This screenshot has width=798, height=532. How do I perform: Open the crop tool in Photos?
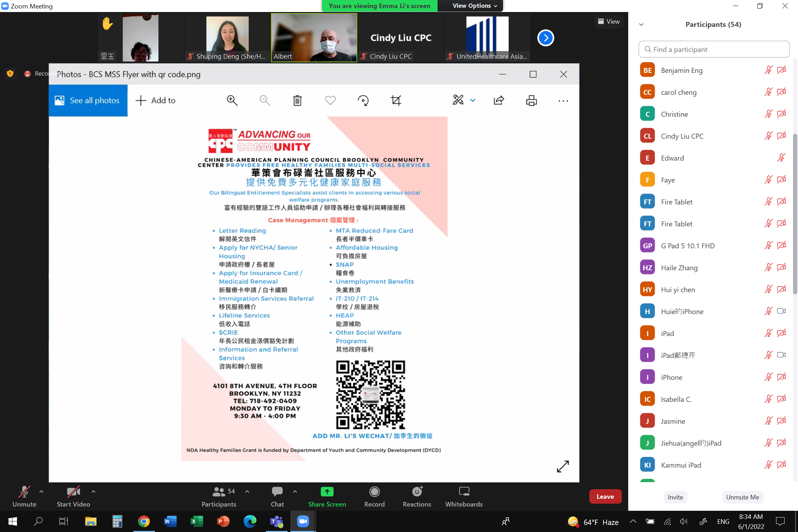click(396, 101)
